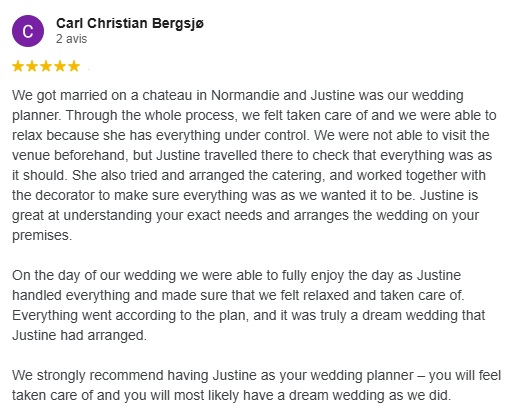The image size is (511, 408).
Task: Select the third gold rating star
Action: [x=46, y=66]
